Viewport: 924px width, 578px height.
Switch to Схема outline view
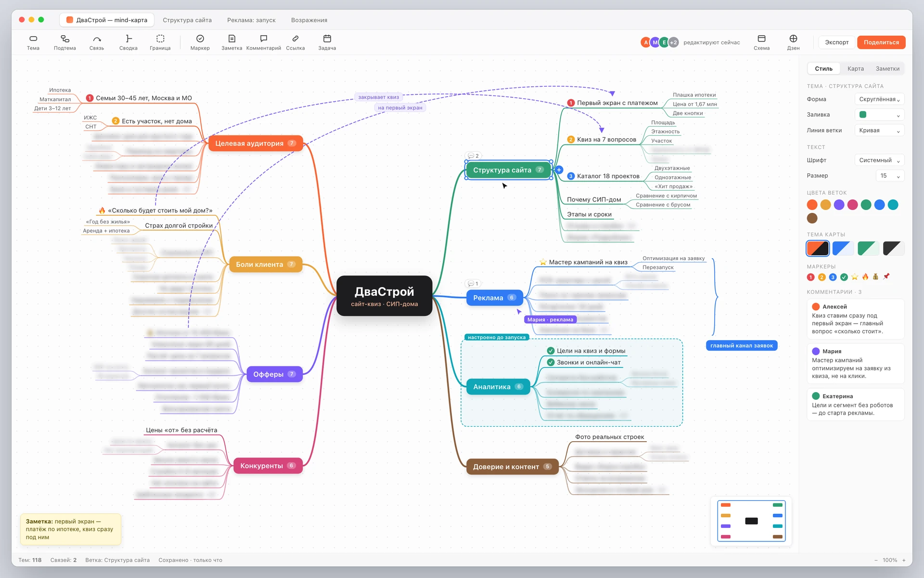[762, 42]
